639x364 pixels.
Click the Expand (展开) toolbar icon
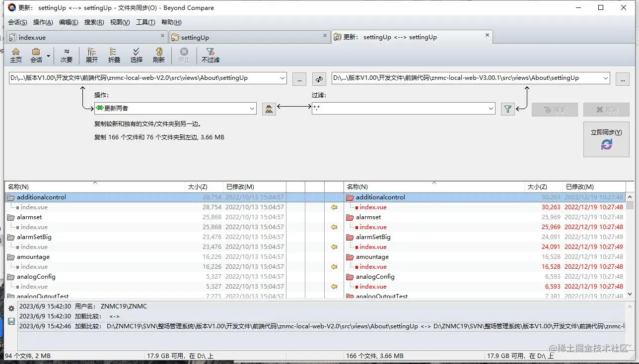click(92, 55)
